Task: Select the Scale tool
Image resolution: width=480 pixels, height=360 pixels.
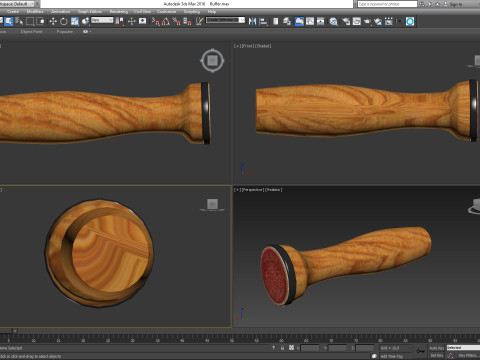Action: (x=75, y=21)
